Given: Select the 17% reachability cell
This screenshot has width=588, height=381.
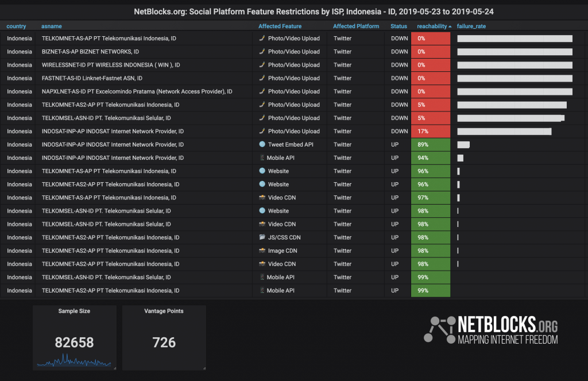Looking at the screenshot, I should click(431, 132).
